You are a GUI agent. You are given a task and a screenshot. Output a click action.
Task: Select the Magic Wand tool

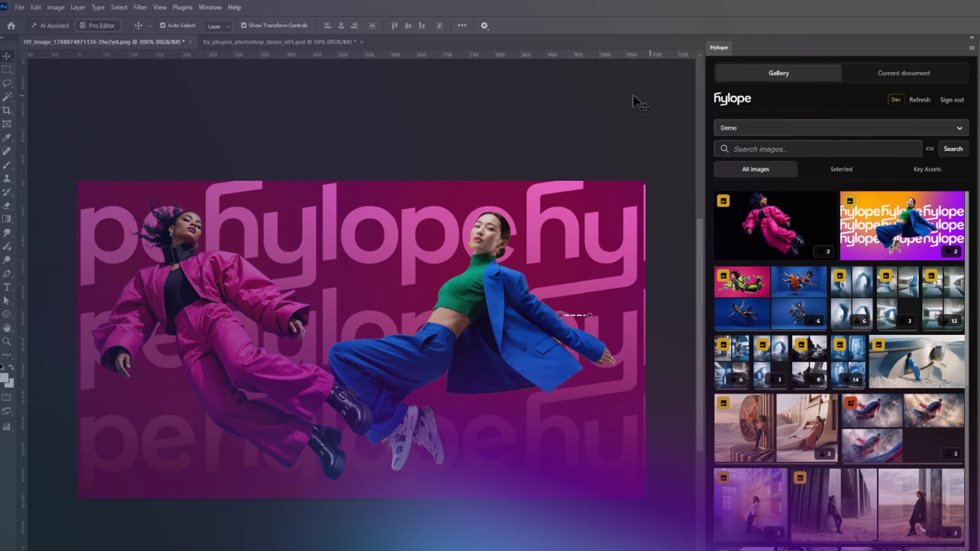pos(7,96)
